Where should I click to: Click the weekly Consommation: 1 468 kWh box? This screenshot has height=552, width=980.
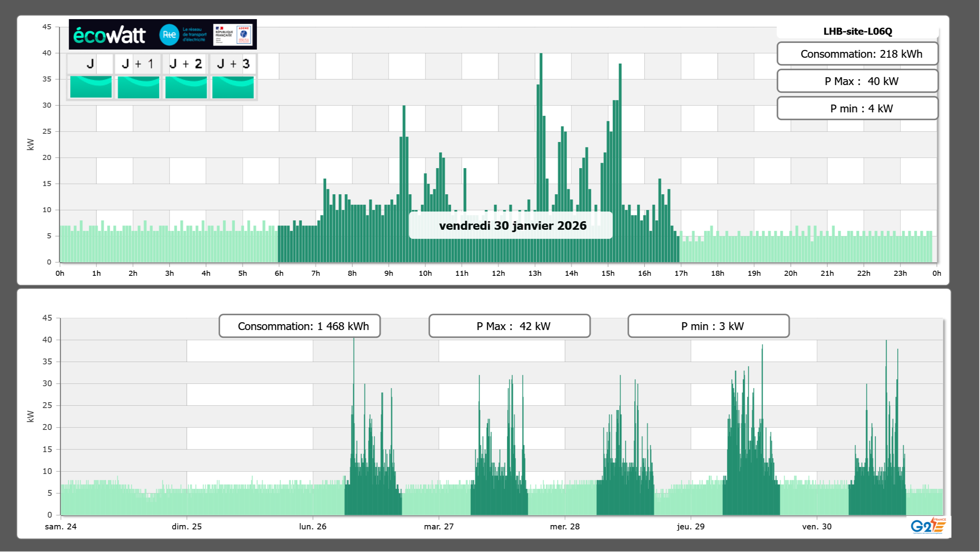tap(300, 326)
